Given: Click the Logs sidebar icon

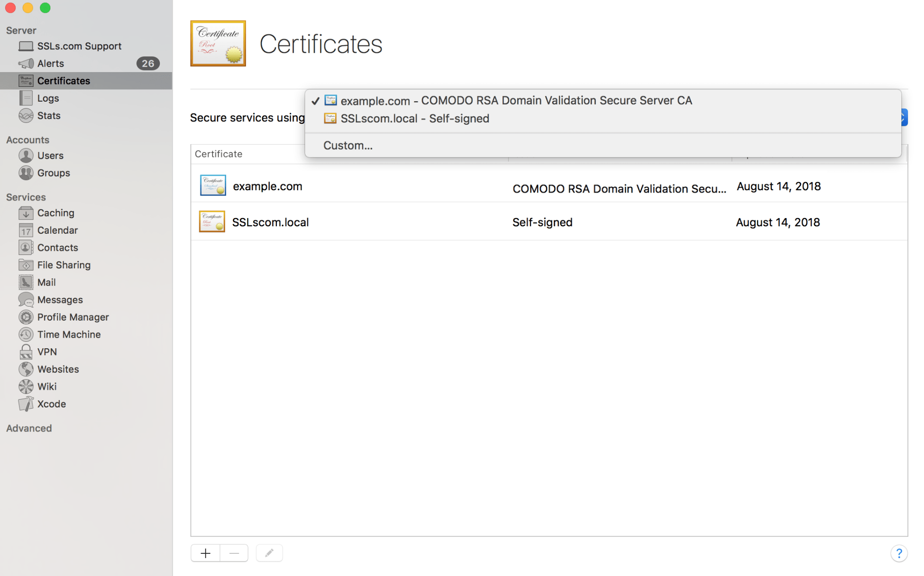Looking at the screenshot, I should click(x=26, y=98).
